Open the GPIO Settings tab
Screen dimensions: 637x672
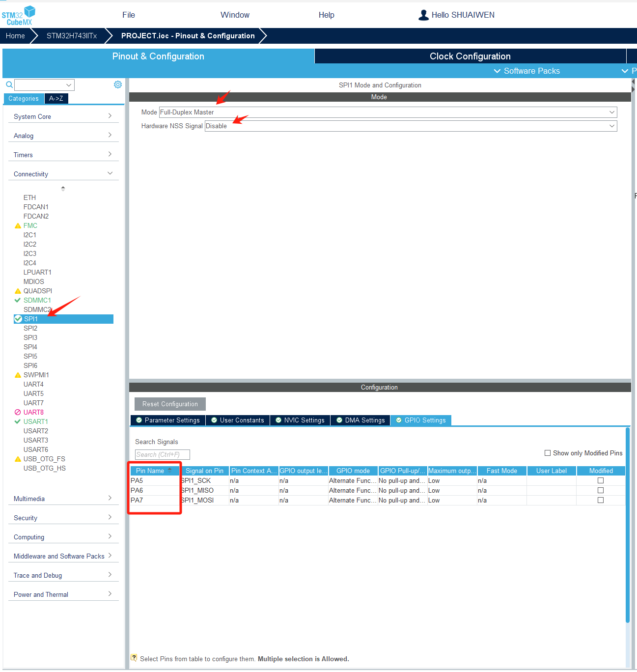pos(421,420)
